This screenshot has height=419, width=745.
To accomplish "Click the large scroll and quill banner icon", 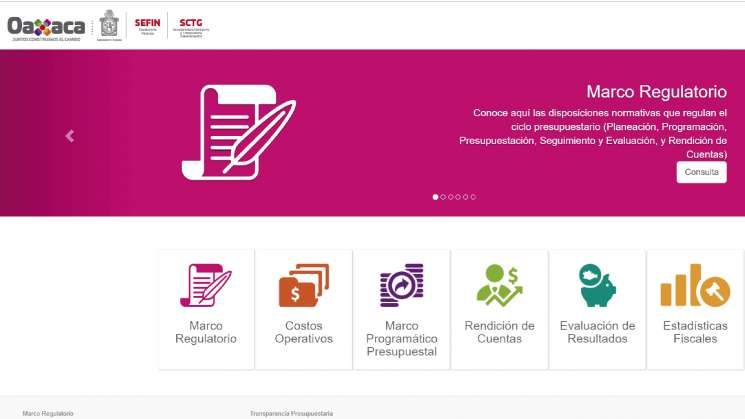I will coord(238,133).
